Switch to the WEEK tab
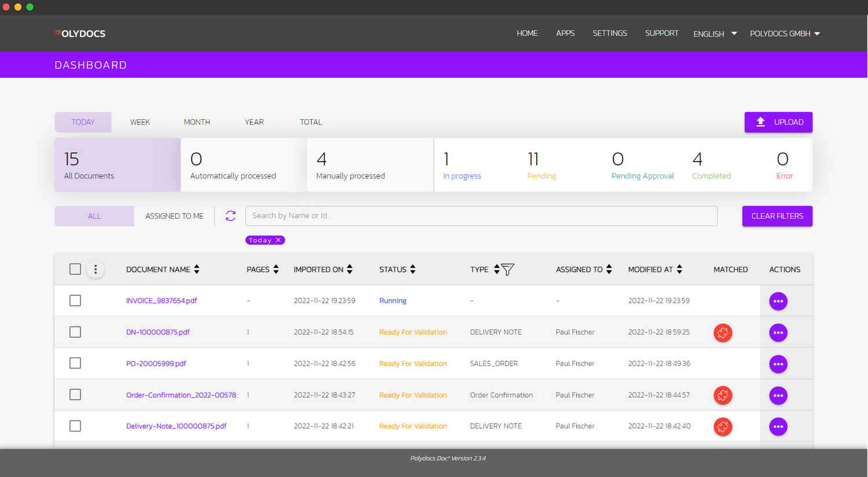The height and width of the screenshot is (477, 868). click(140, 122)
